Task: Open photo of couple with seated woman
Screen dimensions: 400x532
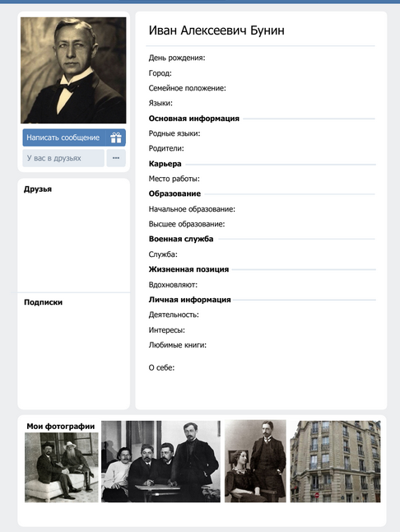Action: click(x=255, y=461)
